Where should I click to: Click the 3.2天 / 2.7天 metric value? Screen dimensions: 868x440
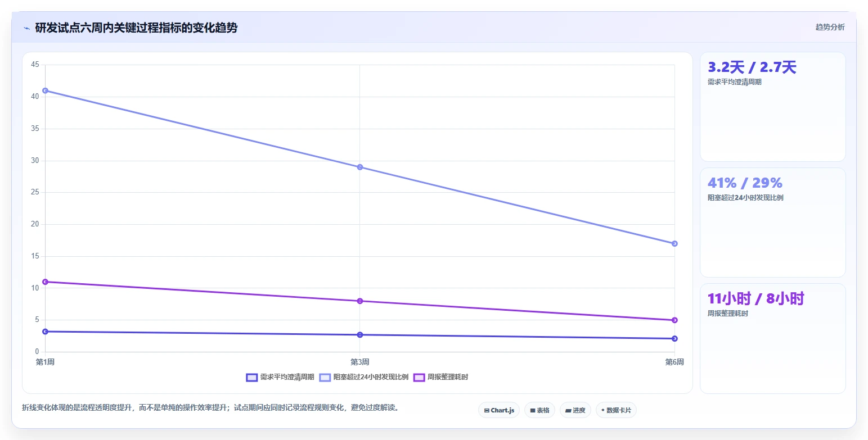pos(752,67)
